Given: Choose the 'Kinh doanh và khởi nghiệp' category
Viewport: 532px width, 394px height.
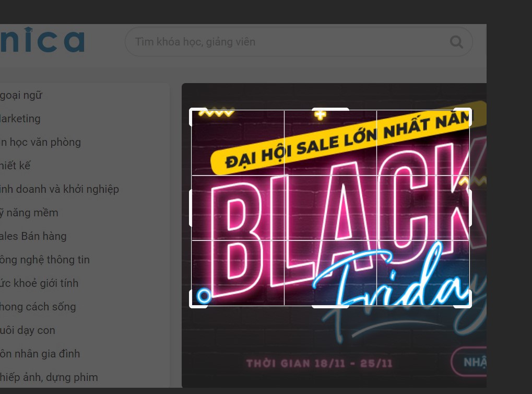Looking at the screenshot, I should pos(60,189).
